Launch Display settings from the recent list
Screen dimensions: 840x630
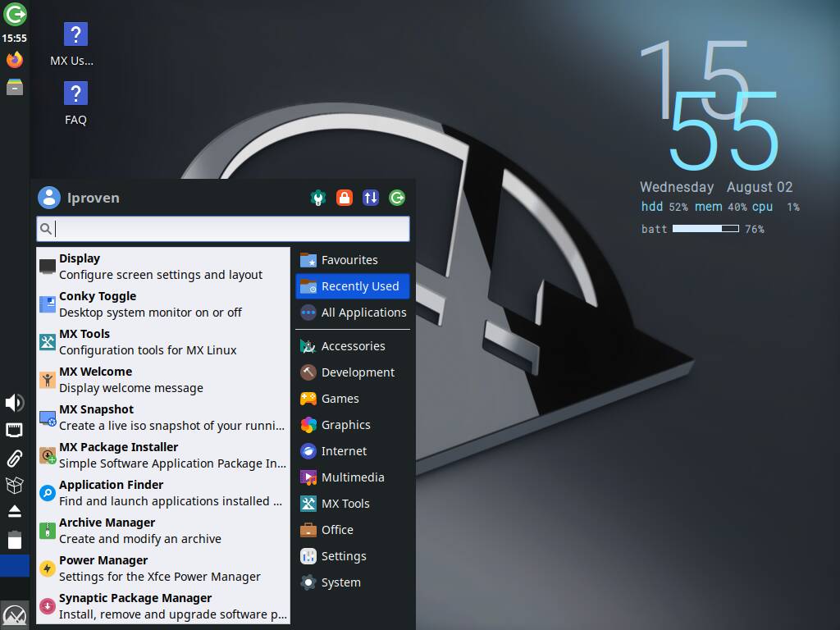163,267
